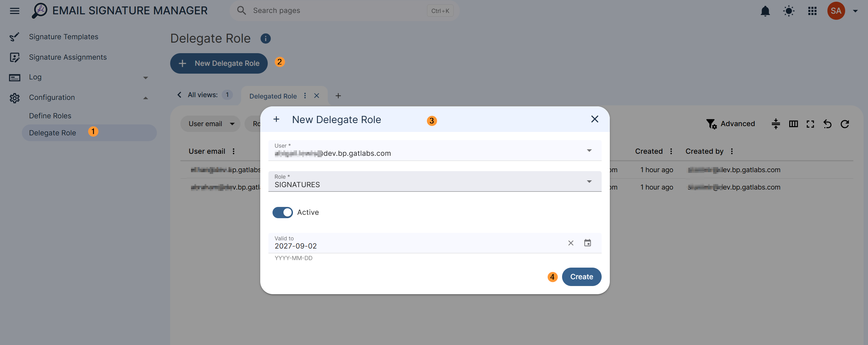Open User email column menu
Image resolution: width=868 pixels, height=345 pixels.
tap(234, 151)
